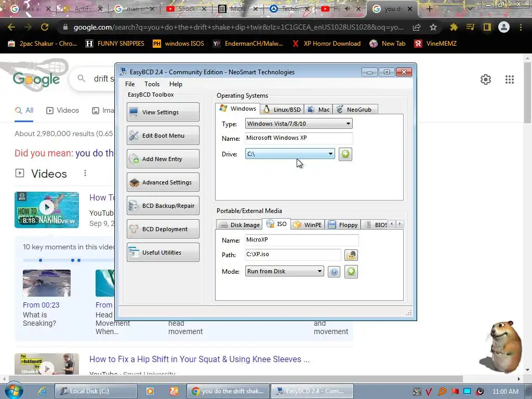Click the help icon beside Mode
532x399 pixels.
pos(334,272)
